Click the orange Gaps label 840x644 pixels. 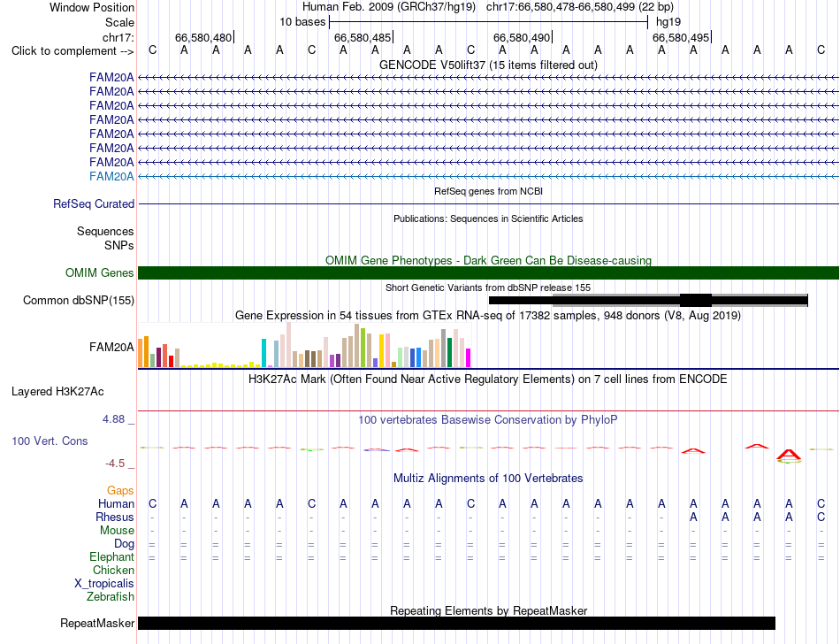[x=120, y=491]
